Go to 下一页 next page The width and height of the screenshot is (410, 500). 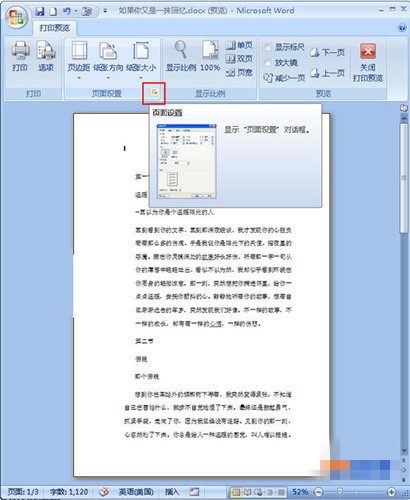point(327,52)
